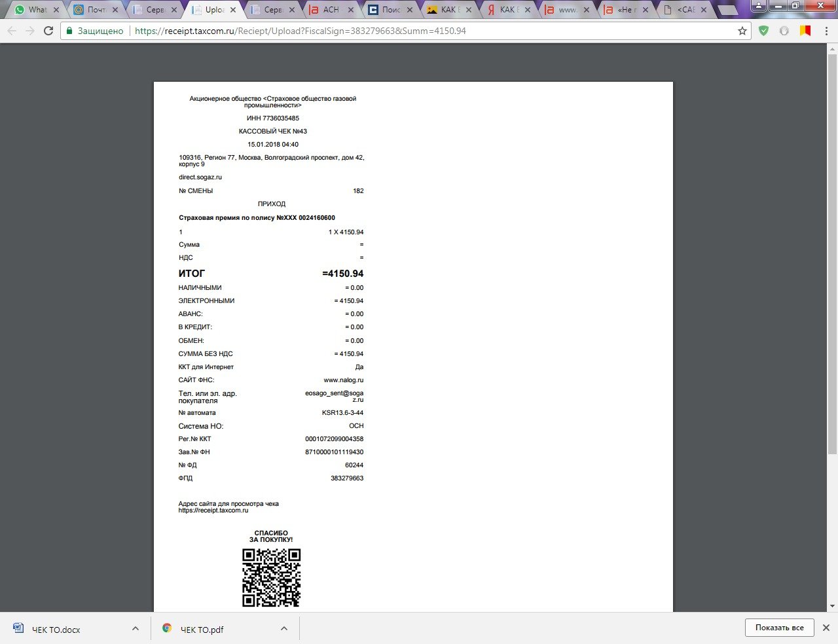This screenshot has height=644, width=838.
Task: Close the active Upload tab
Action: point(232,10)
